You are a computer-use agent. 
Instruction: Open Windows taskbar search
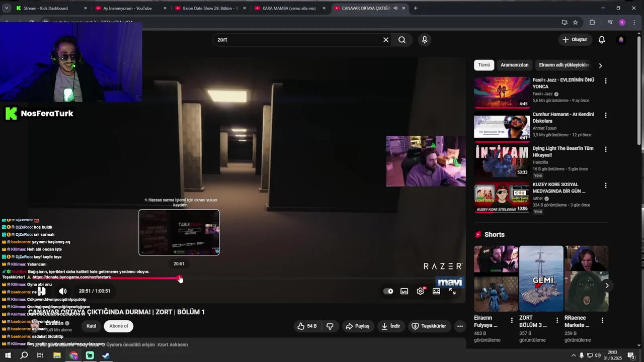[24, 355]
